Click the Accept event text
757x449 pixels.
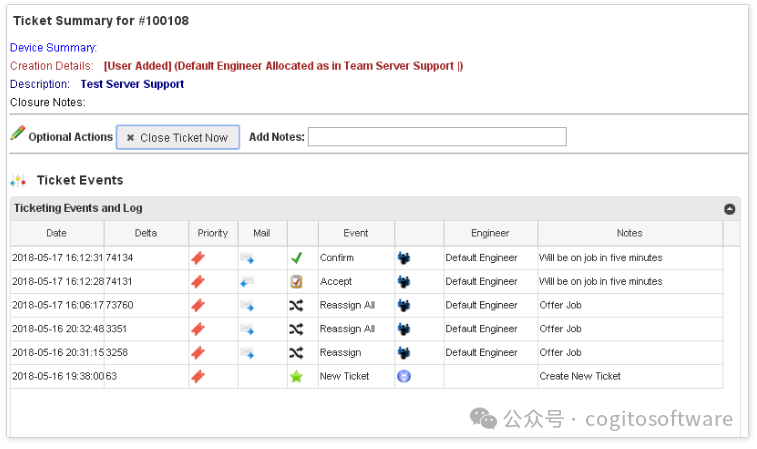coord(336,281)
